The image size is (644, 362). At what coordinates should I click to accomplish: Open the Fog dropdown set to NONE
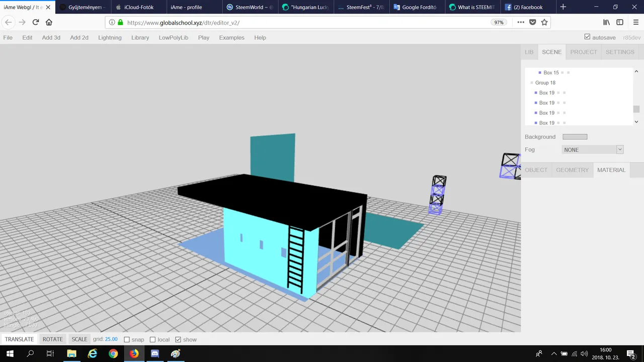click(x=593, y=149)
